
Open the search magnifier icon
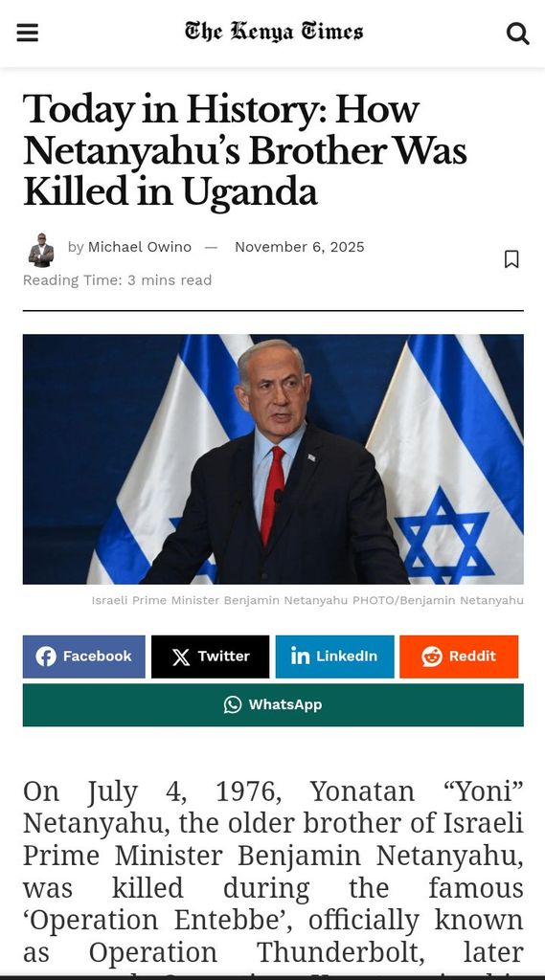point(517,33)
